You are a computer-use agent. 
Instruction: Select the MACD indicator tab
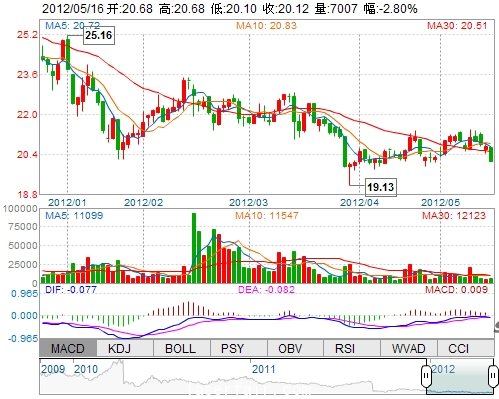[68, 349]
